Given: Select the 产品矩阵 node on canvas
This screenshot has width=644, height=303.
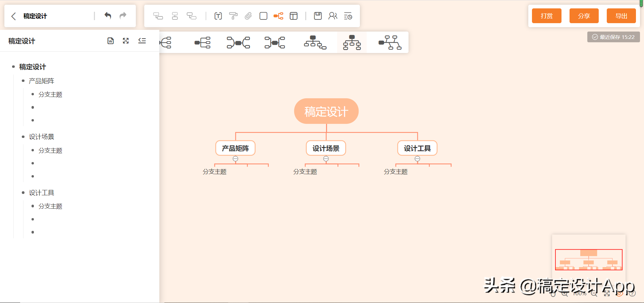Looking at the screenshot, I should [235, 148].
